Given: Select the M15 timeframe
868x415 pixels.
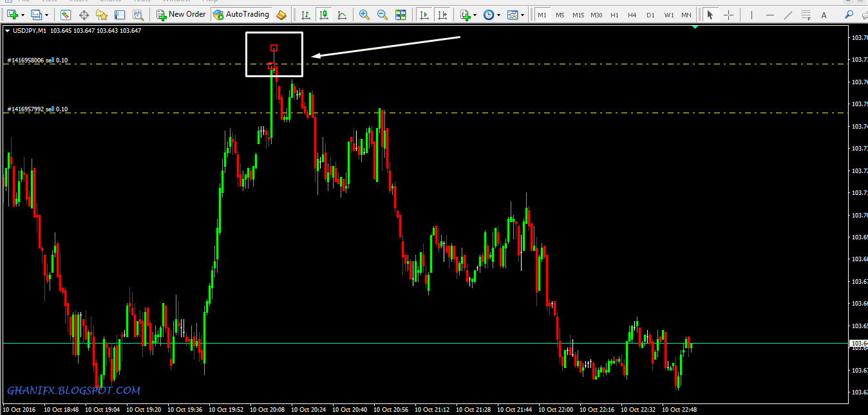Looking at the screenshot, I should tap(578, 14).
